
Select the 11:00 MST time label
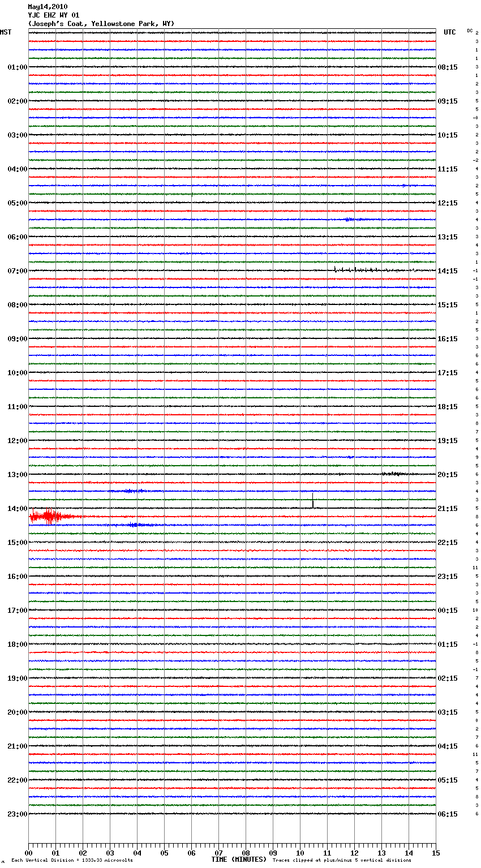coord(18,407)
